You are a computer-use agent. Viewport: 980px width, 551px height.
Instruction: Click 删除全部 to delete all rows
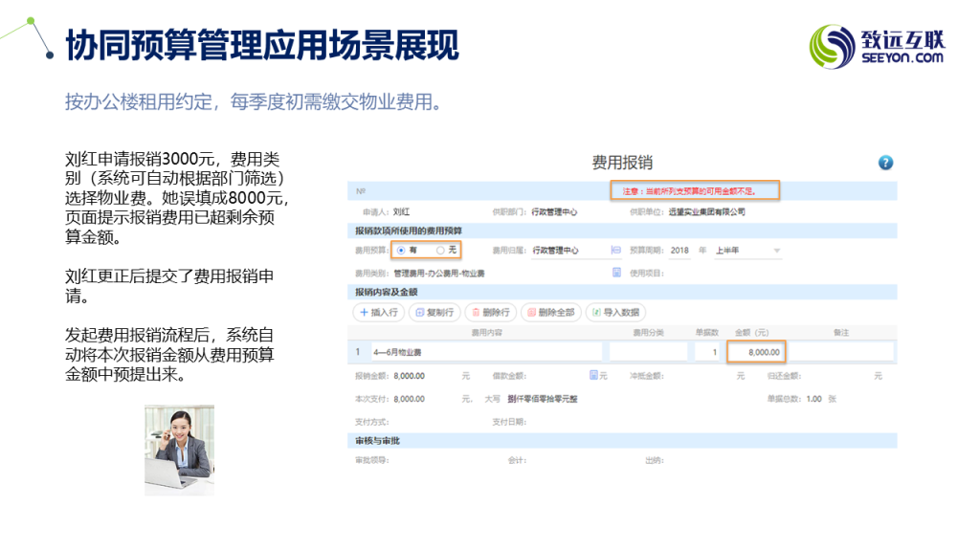pyautogui.click(x=549, y=312)
